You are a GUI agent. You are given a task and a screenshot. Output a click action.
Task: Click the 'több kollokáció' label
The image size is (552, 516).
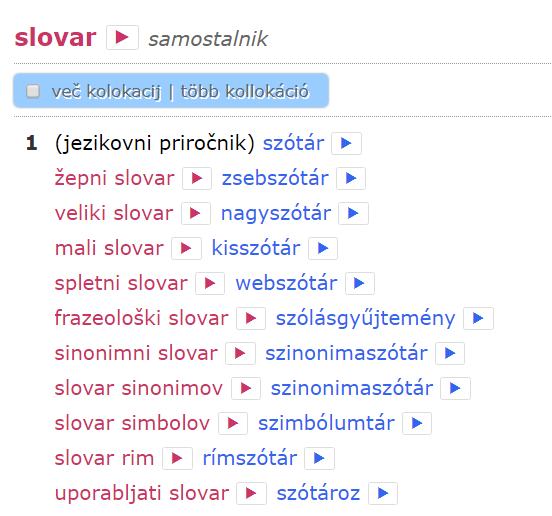coord(245,92)
